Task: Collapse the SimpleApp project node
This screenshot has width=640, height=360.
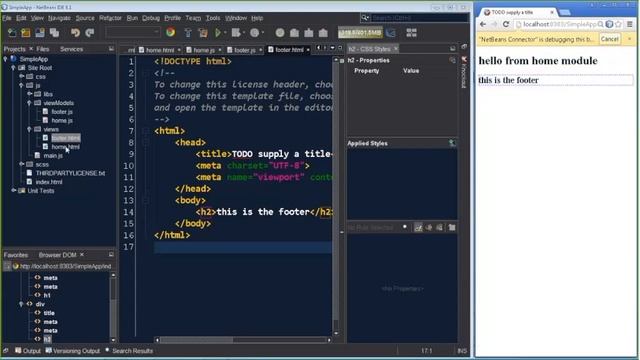Action: (x=5, y=59)
